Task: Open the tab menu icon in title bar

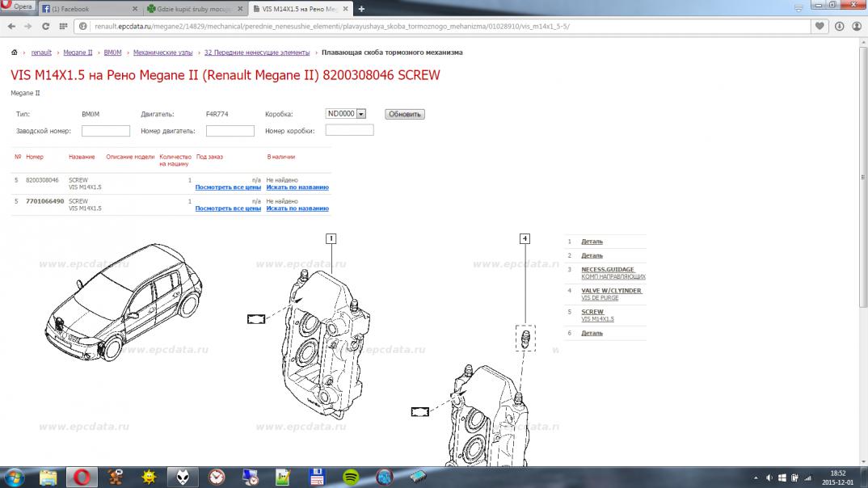Action: click(798, 8)
